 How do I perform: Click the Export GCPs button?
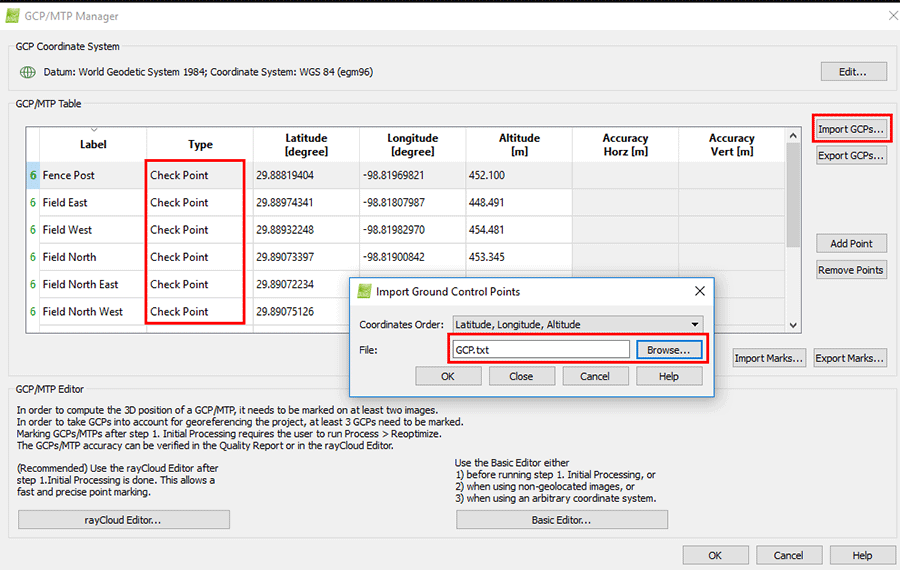[851, 156]
